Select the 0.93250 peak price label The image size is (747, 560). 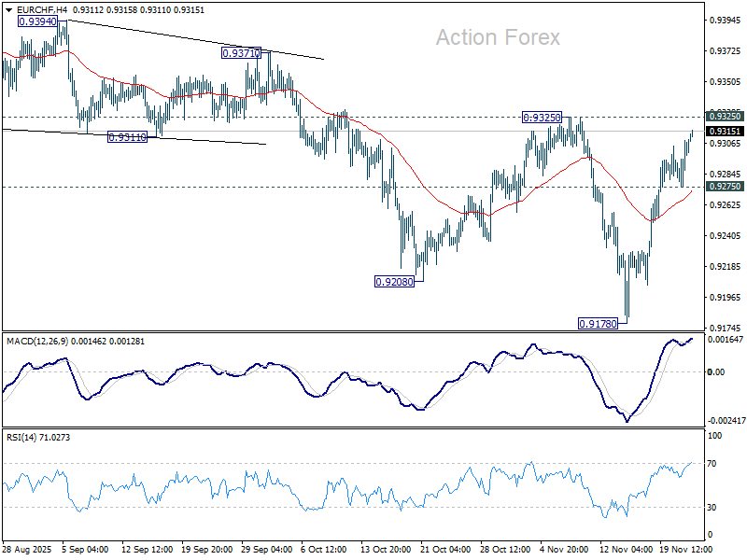(543, 118)
